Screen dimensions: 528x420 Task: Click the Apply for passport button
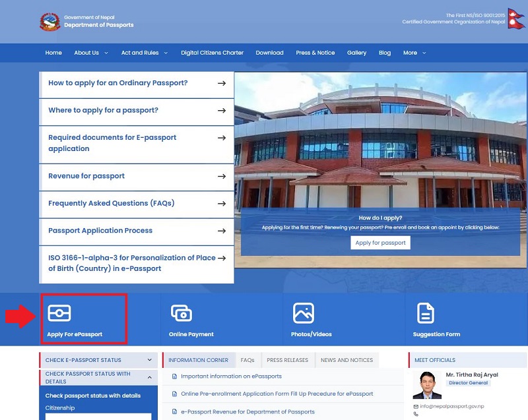pyautogui.click(x=381, y=243)
